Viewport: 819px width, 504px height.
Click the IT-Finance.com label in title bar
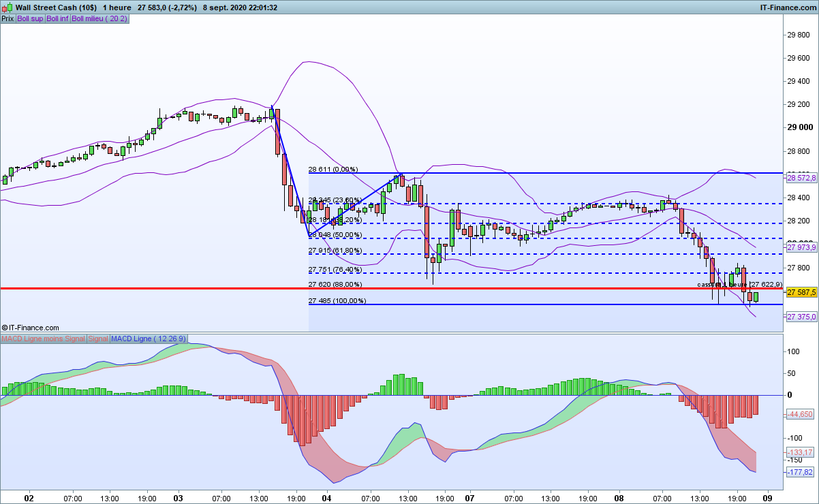tap(788, 7)
